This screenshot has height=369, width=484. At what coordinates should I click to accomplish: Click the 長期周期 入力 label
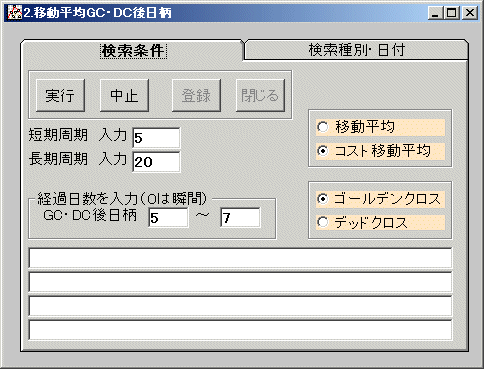pyautogui.click(x=78, y=159)
